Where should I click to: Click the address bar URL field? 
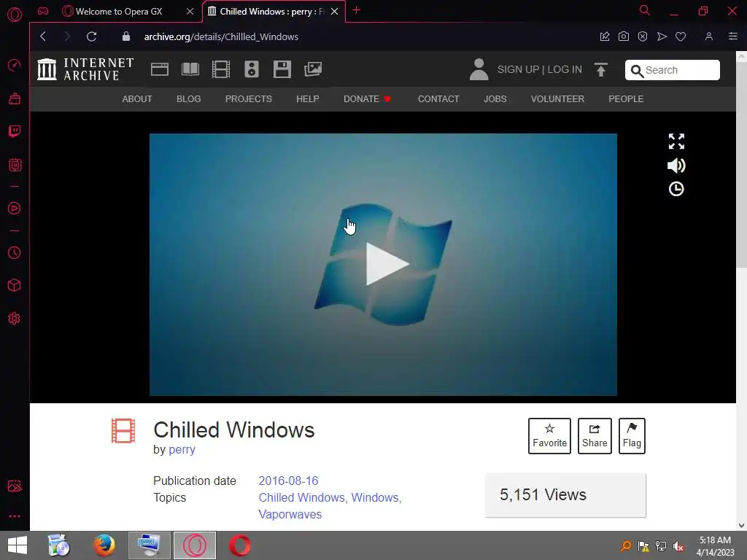[221, 36]
